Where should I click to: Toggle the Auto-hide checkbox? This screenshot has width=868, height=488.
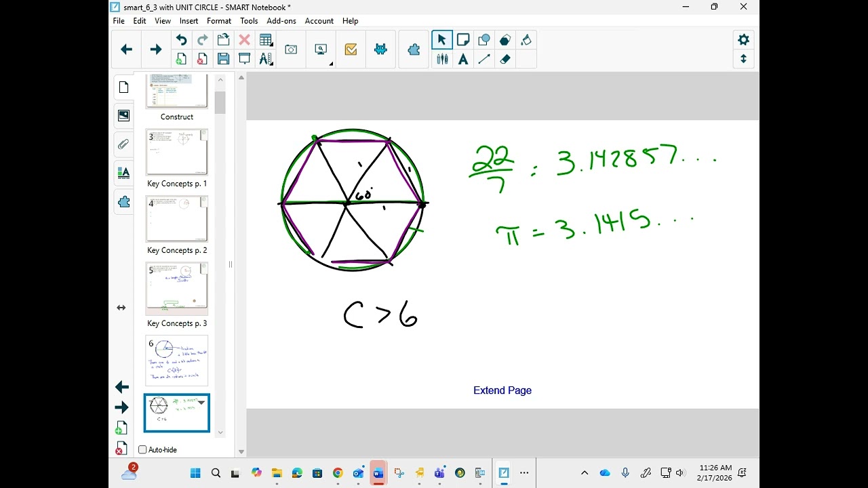tap(142, 449)
